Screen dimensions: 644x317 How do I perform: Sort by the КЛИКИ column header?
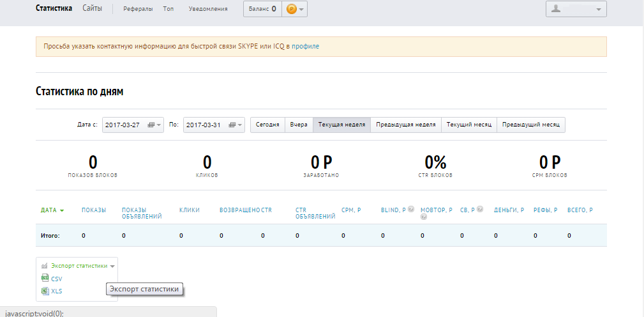point(190,210)
